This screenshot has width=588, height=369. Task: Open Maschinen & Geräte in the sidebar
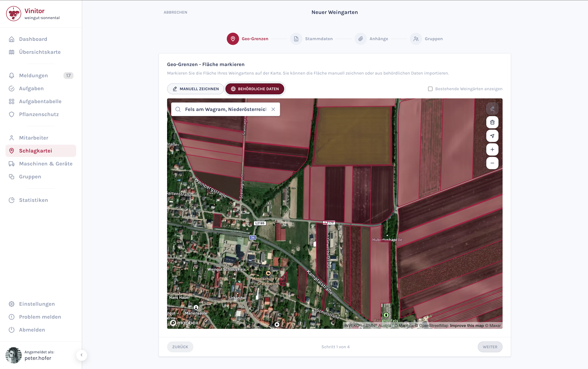tap(46, 164)
